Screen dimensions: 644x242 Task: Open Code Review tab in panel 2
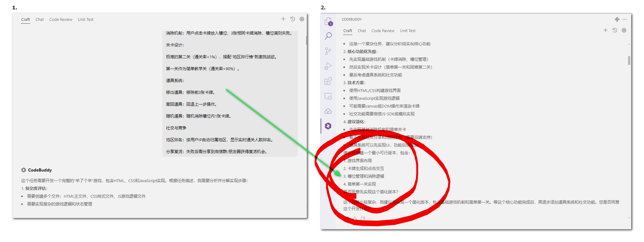pos(383,31)
